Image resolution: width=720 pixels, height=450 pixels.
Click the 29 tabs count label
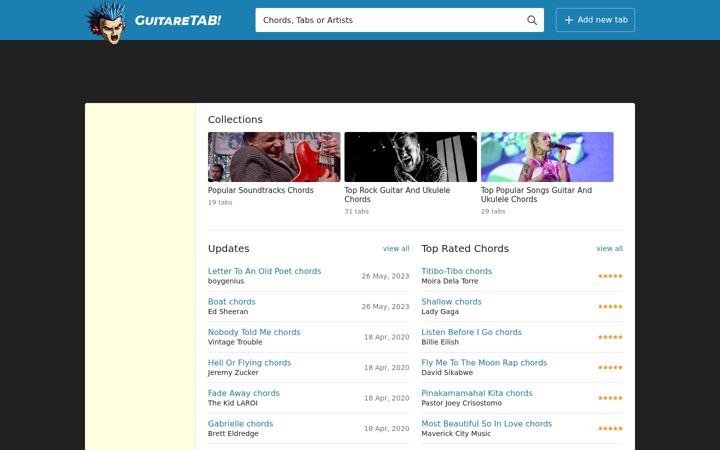(493, 211)
